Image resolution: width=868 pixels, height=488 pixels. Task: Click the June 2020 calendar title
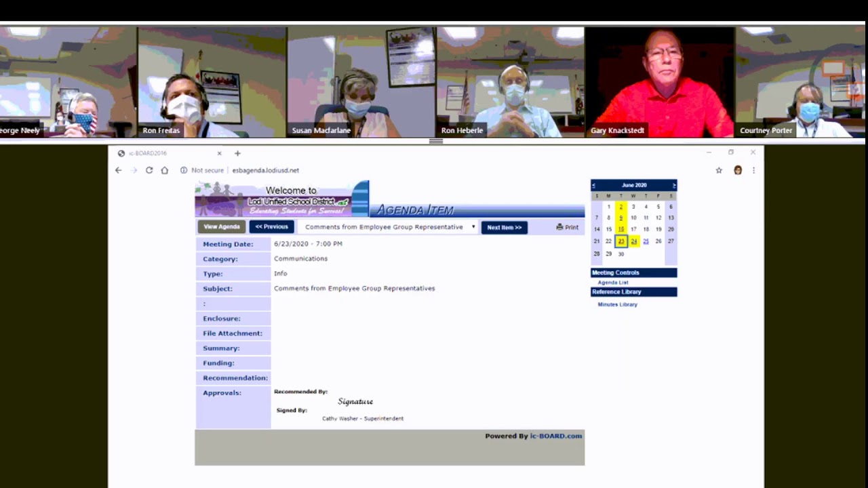(x=634, y=185)
